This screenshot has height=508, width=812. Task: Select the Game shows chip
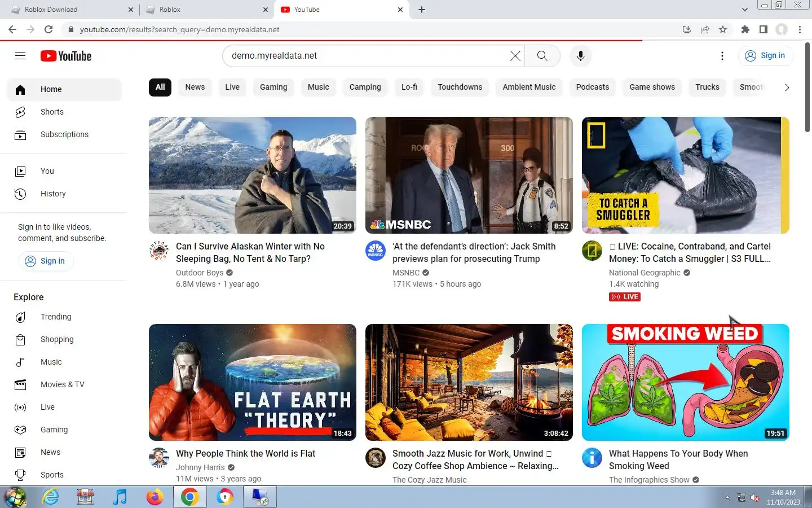pyautogui.click(x=652, y=87)
